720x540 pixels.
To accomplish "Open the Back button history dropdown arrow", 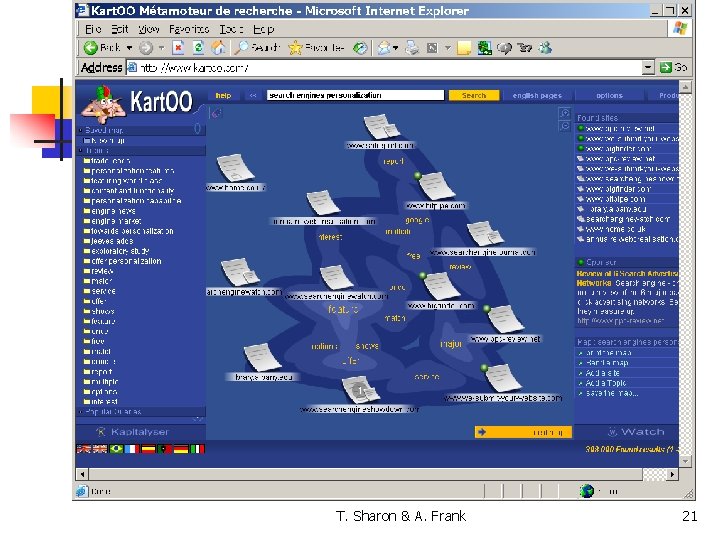I will pos(129,48).
